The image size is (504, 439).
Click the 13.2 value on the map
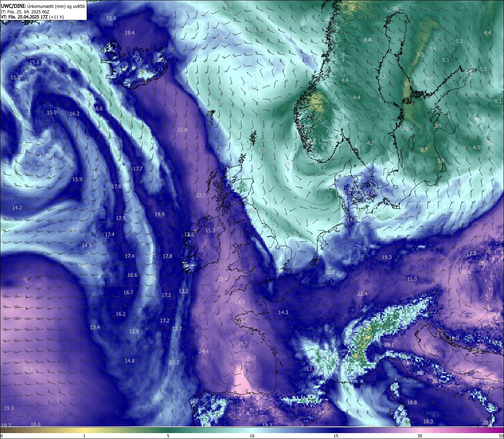[183, 291]
